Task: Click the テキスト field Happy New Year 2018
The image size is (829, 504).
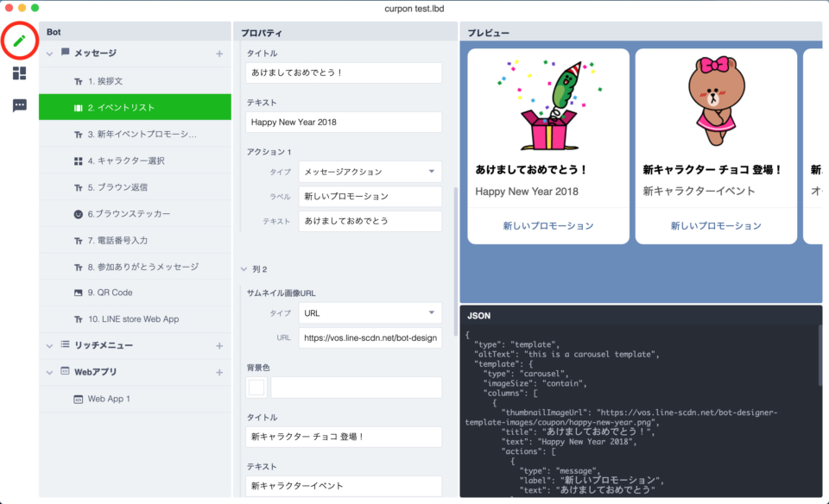Action: click(x=344, y=122)
